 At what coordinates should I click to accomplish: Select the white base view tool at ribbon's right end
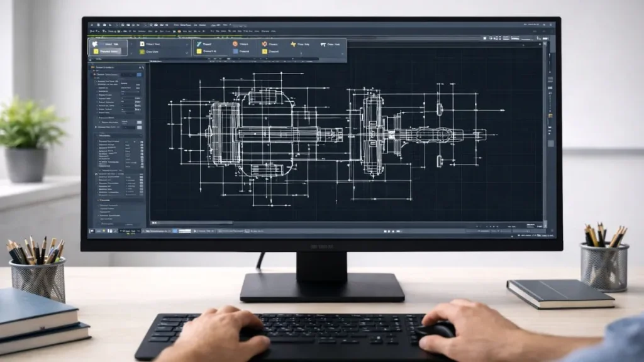tap(323, 43)
